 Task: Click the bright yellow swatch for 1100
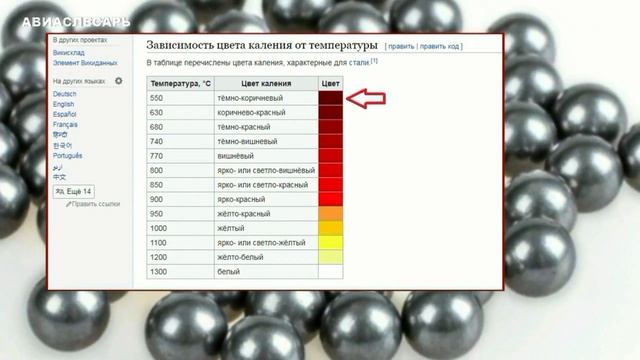click(331, 243)
